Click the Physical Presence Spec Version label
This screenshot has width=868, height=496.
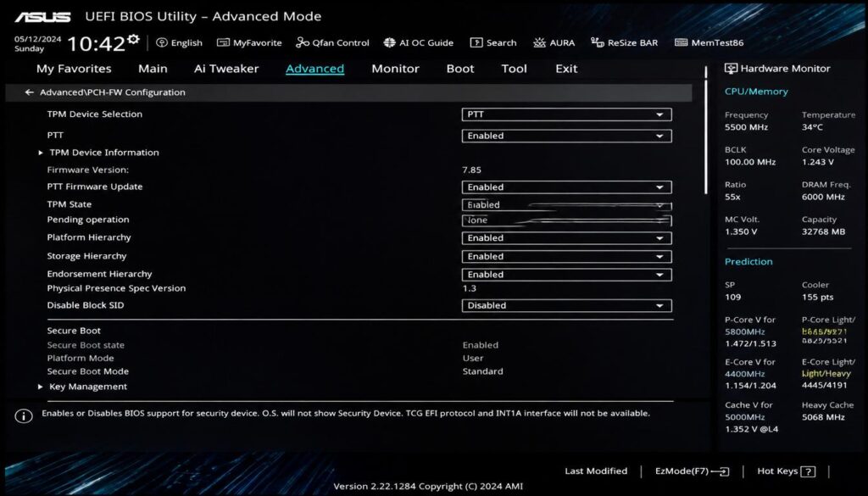pyautogui.click(x=116, y=288)
